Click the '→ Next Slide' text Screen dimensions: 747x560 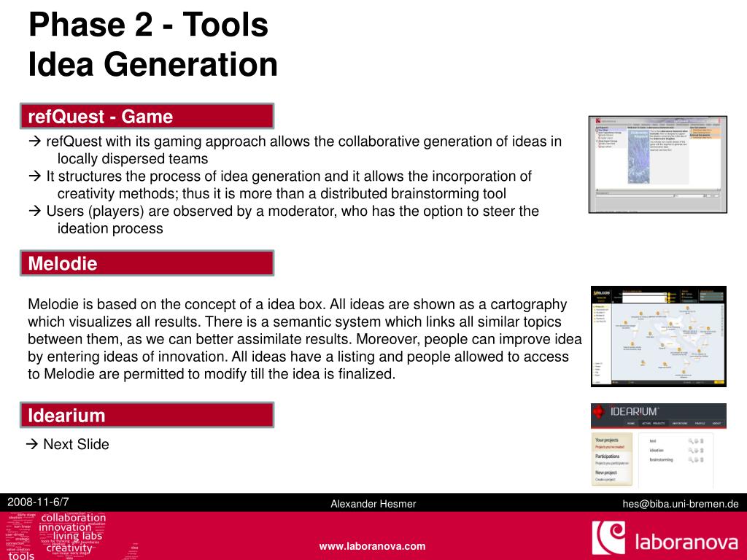68,444
